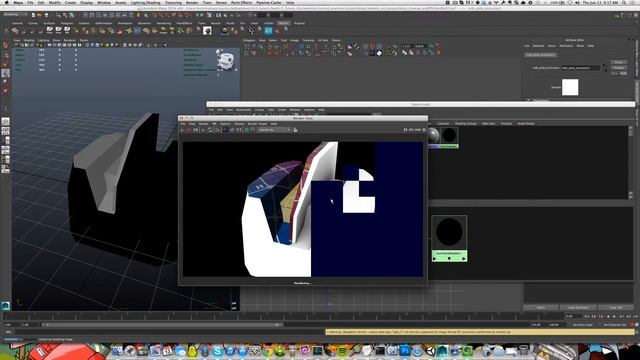This screenshot has height=360, width=640.
Task: Click lock icon beside renderer dropdown
Action: pos(295,130)
